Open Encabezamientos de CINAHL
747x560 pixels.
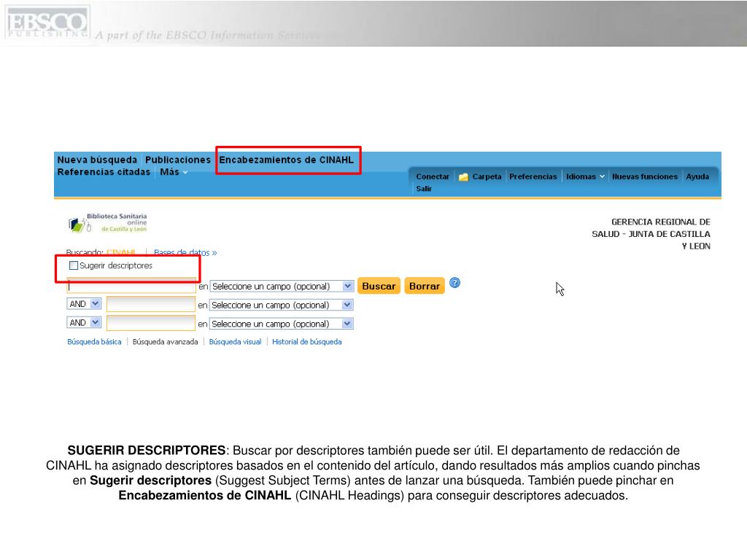(286, 160)
